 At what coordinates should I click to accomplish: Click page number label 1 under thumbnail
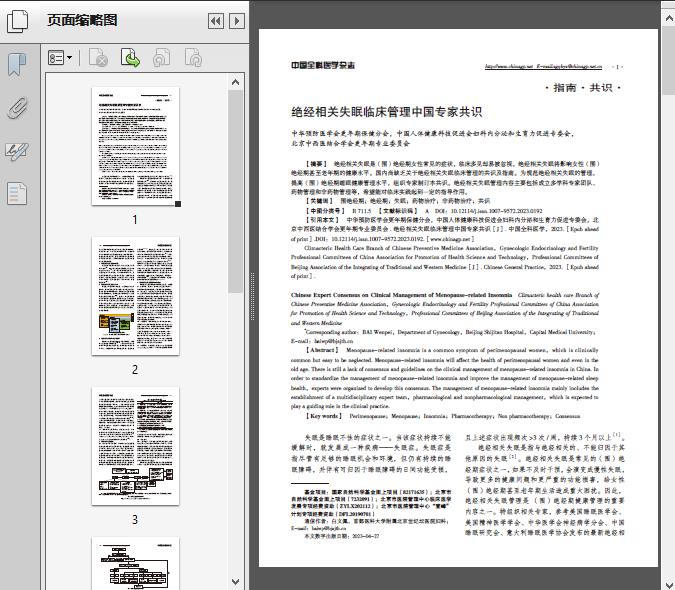click(x=135, y=219)
